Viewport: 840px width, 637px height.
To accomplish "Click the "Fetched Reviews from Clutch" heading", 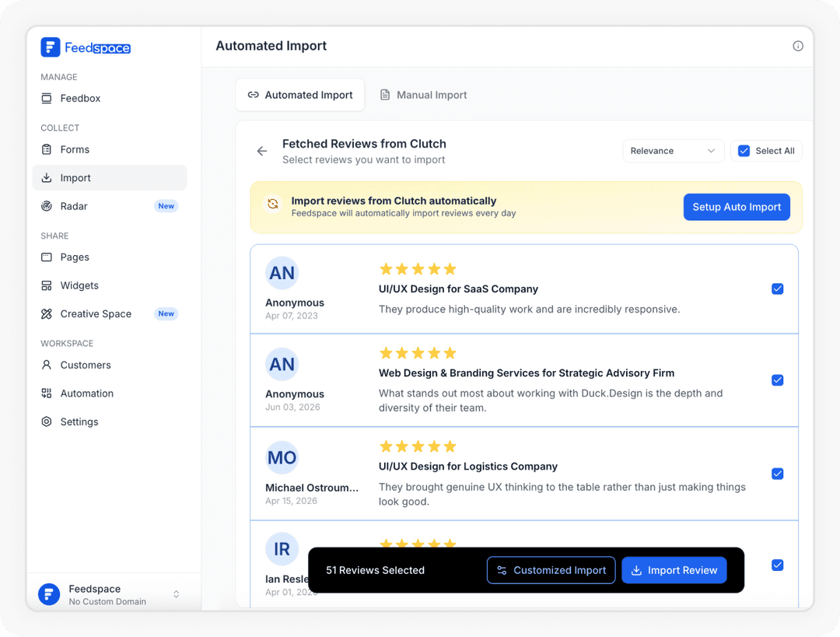I will click(364, 144).
